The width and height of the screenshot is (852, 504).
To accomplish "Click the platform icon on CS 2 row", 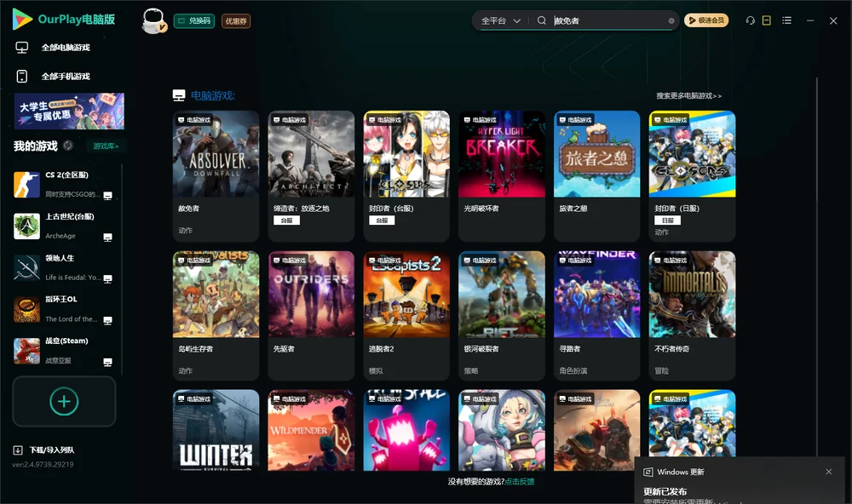I will [x=107, y=196].
